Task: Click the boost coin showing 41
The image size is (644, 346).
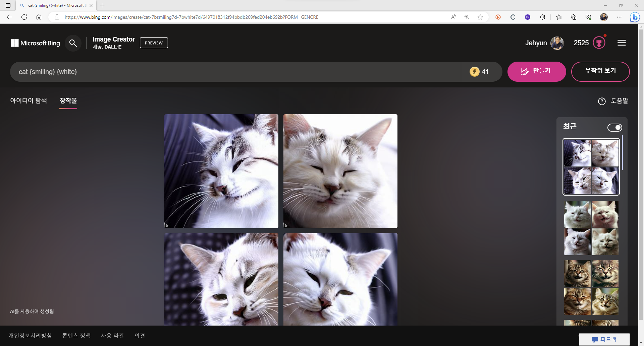Action: pyautogui.click(x=479, y=72)
